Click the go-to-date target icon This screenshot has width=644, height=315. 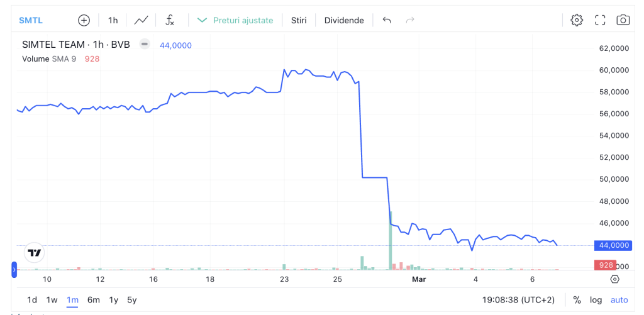point(614,279)
